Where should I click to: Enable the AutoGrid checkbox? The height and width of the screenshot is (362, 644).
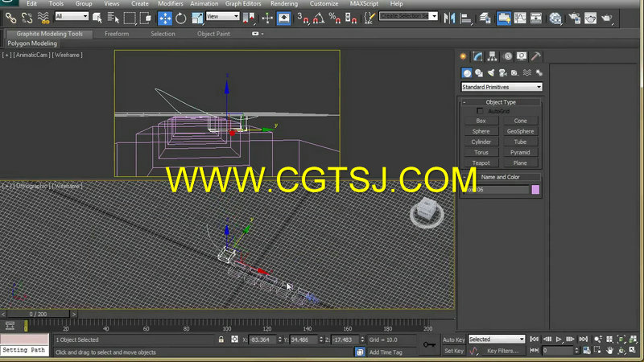click(x=480, y=111)
